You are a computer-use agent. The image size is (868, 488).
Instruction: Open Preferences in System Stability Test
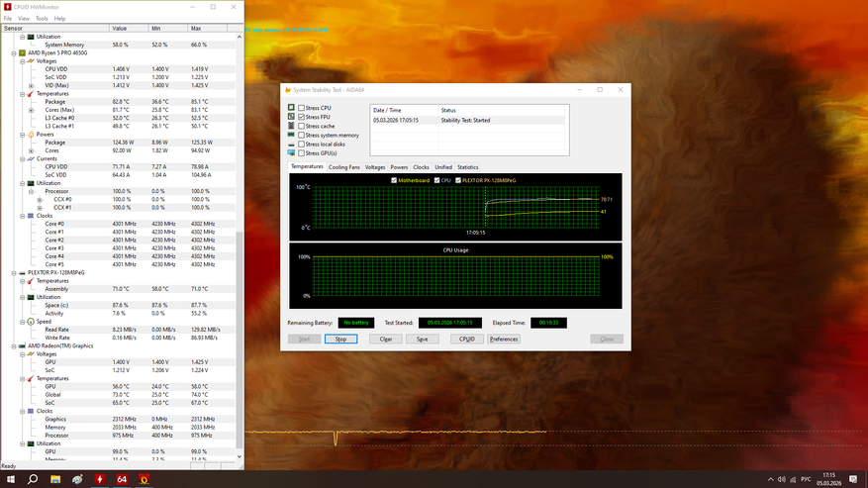pos(504,339)
